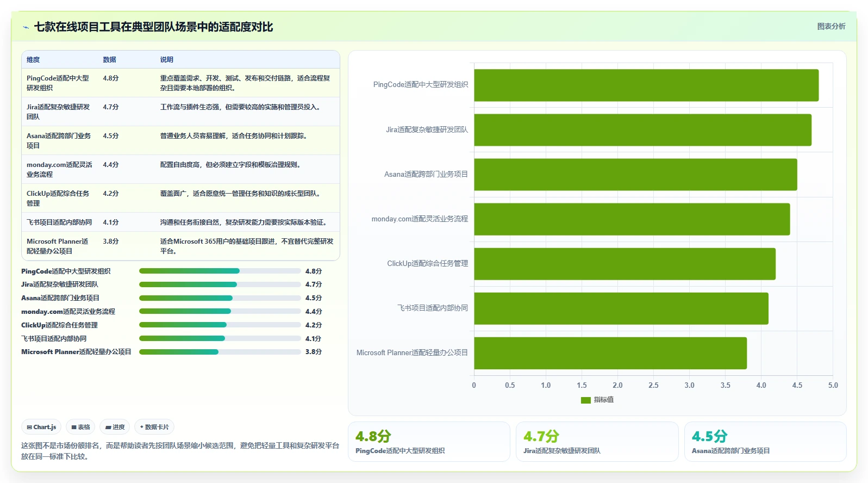The width and height of the screenshot is (868, 483).
Task: Click the Jira适配复杂敏捷研发团队 table cell
Action: point(59,112)
